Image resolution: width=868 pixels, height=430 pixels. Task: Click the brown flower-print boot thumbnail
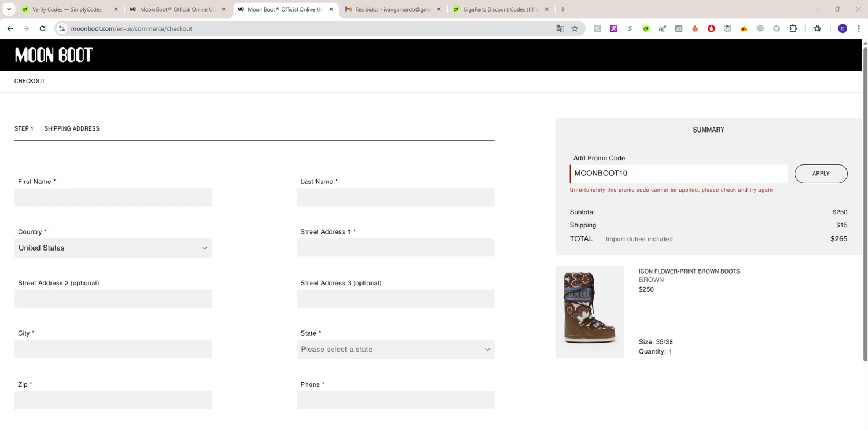tap(590, 312)
